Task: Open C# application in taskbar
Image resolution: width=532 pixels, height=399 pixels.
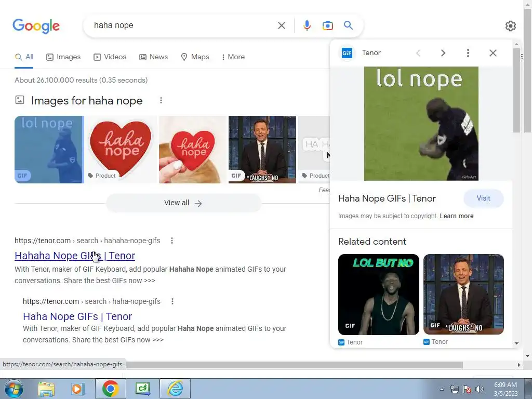Action: (142, 389)
